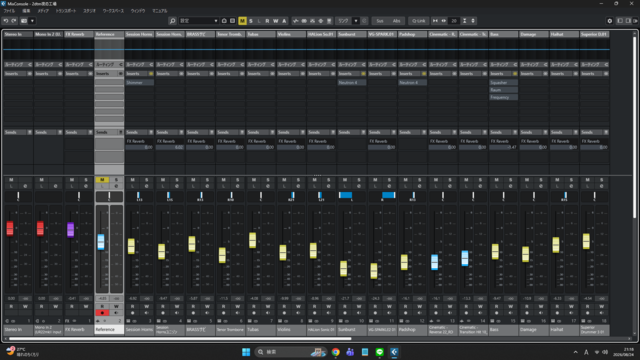Viewport: 640px width, 360px height.
Task: Open the トランスポート menu
Action: pyautogui.click(x=66, y=11)
